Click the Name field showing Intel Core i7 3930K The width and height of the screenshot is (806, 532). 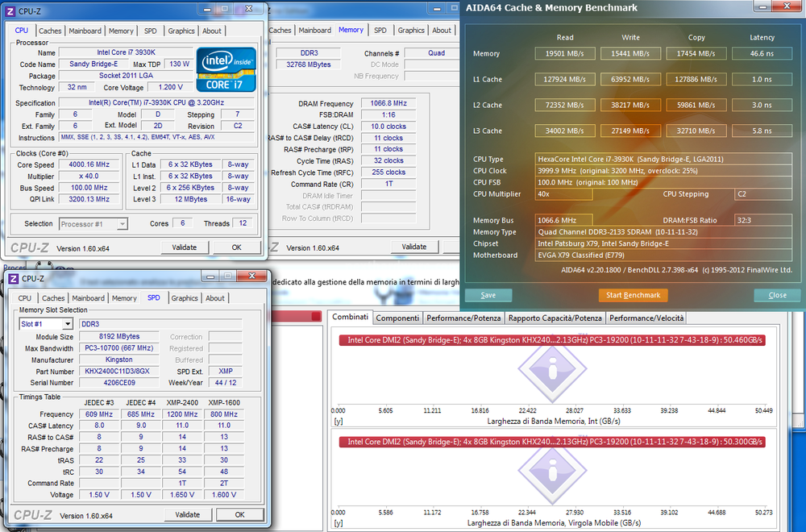click(126, 52)
